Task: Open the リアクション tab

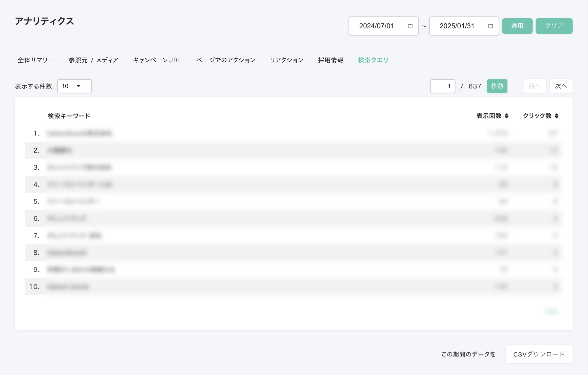Action: click(x=286, y=60)
